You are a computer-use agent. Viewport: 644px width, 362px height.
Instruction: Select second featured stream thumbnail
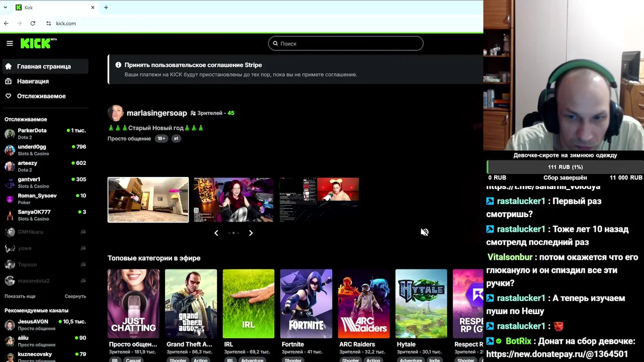pyautogui.click(x=233, y=200)
